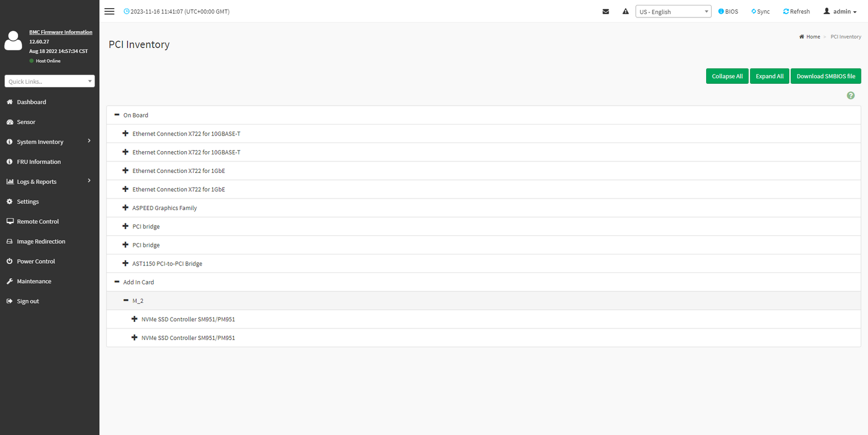Viewport: 868px width, 435px height.
Task: Expand the AST1150 PCI-to-PCI Bridge entry
Action: (x=125, y=263)
